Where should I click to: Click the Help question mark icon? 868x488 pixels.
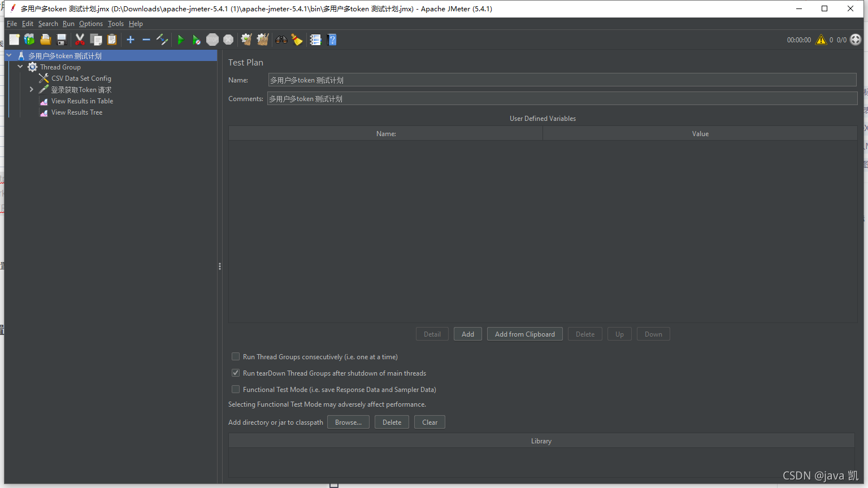tap(332, 40)
